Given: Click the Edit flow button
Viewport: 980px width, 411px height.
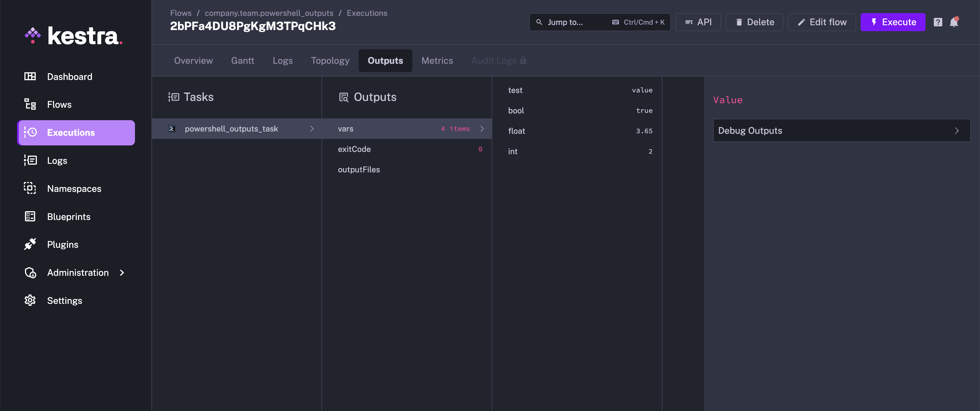Looking at the screenshot, I should [x=822, y=22].
